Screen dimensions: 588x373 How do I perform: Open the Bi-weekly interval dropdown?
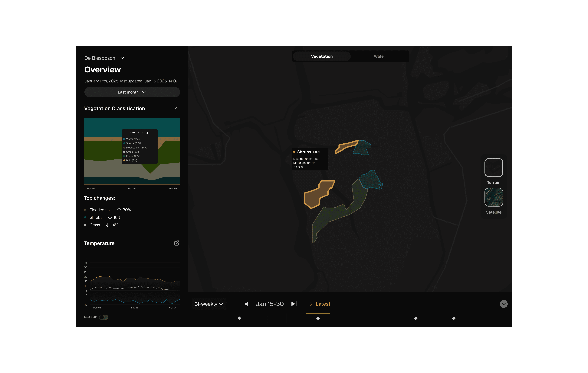click(209, 304)
